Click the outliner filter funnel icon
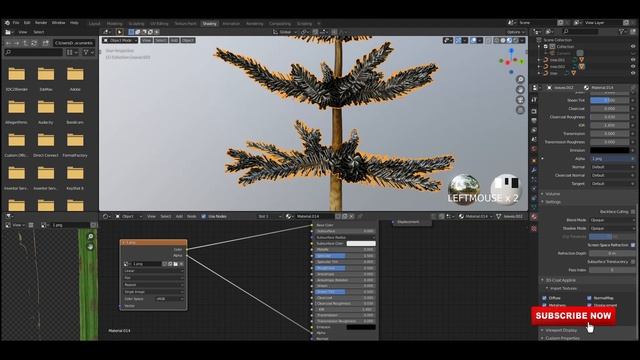Viewport: 640px width, 360px height. [x=622, y=31]
